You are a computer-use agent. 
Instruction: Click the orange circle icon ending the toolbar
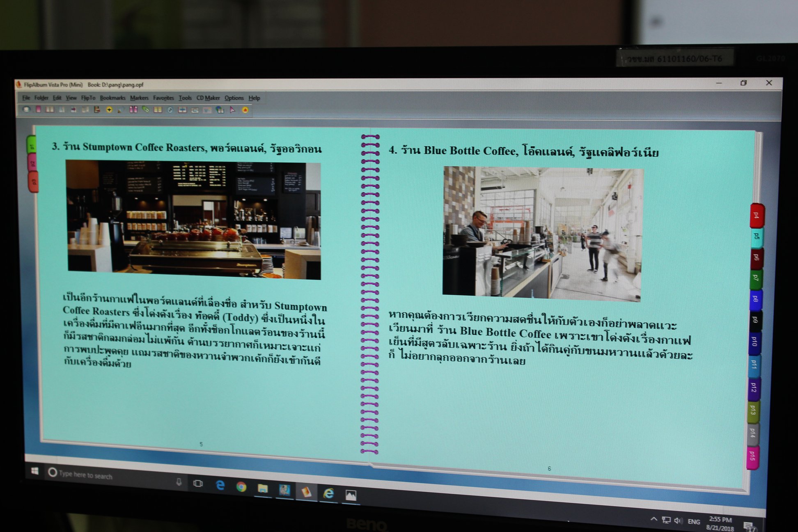pyautogui.click(x=245, y=110)
